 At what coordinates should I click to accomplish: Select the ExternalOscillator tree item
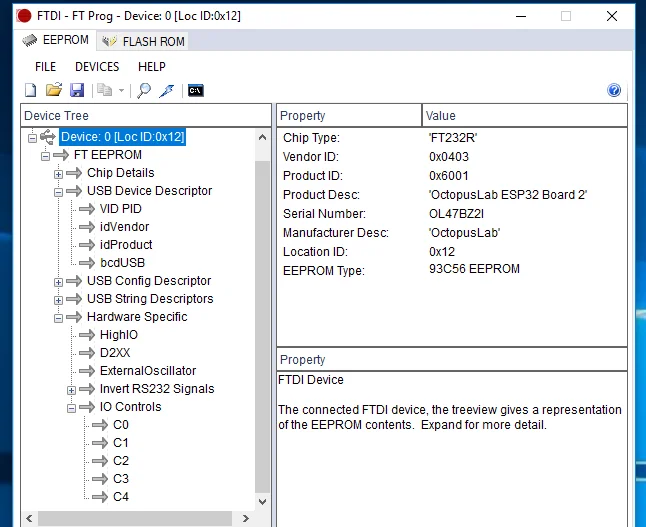(148, 371)
